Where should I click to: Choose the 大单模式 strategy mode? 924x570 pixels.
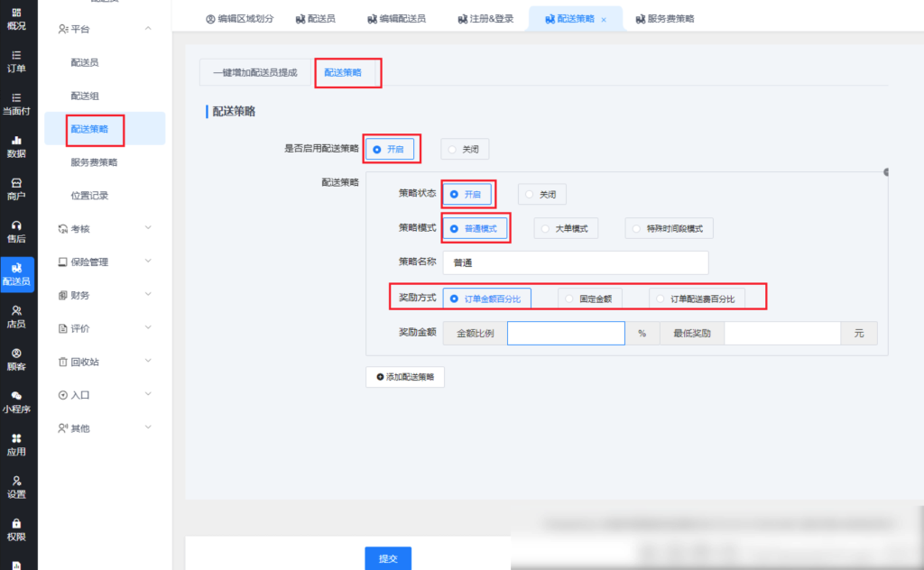pyautogui.click(x=566, y=229)
